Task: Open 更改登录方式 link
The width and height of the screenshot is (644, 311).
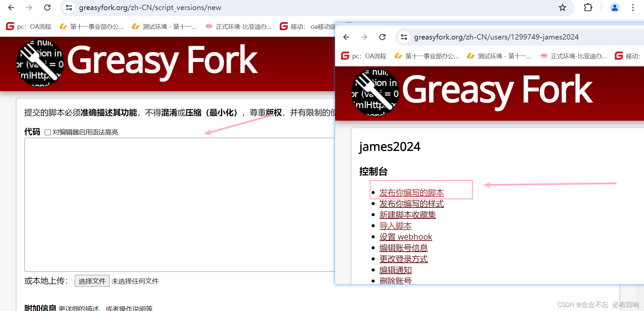Action: tap(404, 259)
